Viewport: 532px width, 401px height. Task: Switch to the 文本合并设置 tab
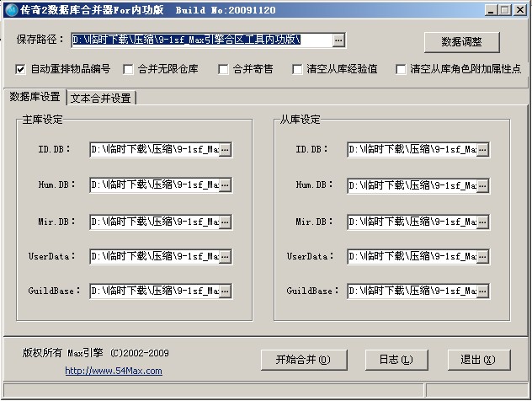[x=100, y=98]
